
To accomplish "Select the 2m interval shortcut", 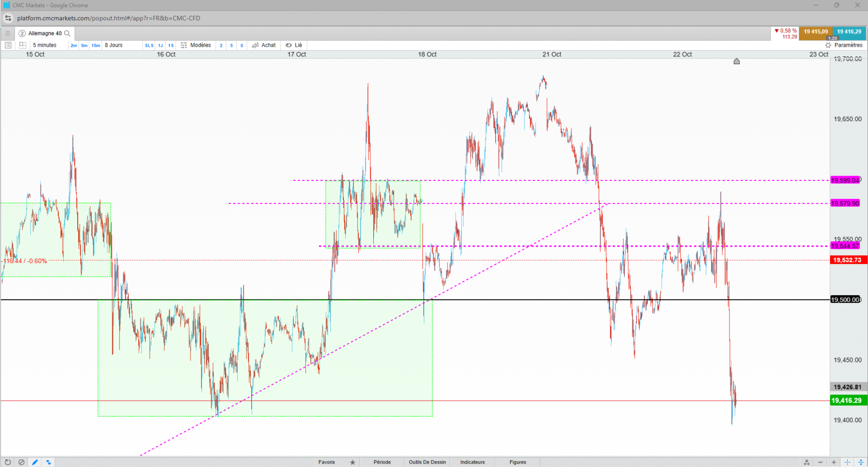I will tap(74, 45).
